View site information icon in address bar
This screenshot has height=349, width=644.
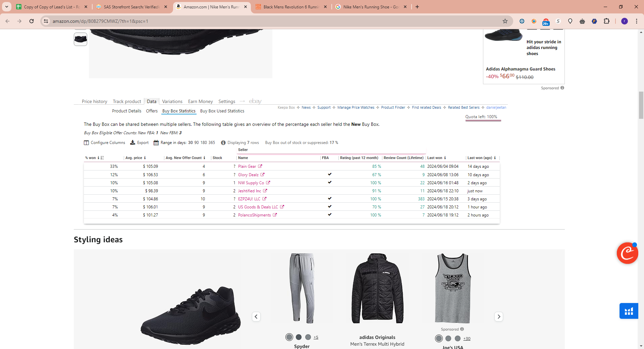tap(46, 21)
